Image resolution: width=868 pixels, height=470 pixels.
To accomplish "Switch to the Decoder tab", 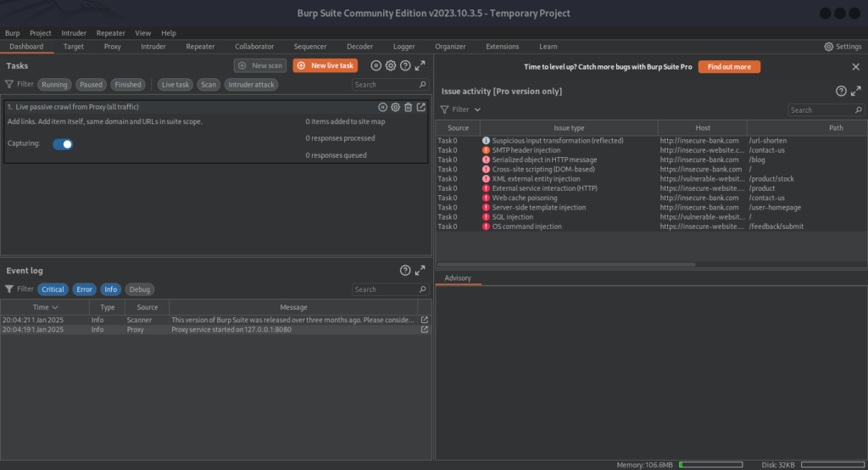I will click(359, 47).
